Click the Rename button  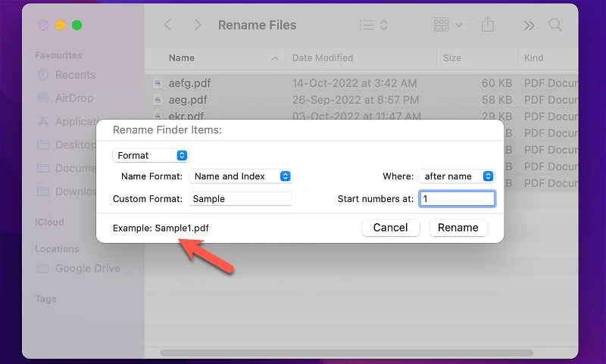point(458,228)
